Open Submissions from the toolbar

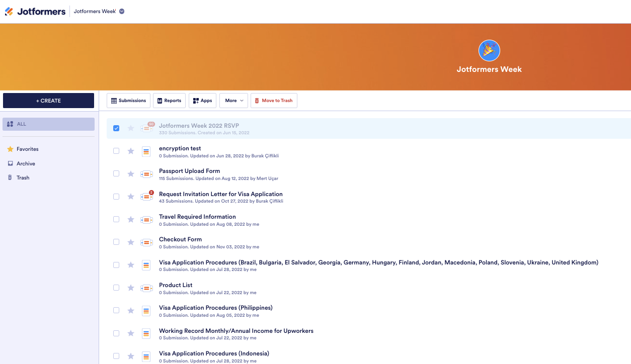point(128,101)
